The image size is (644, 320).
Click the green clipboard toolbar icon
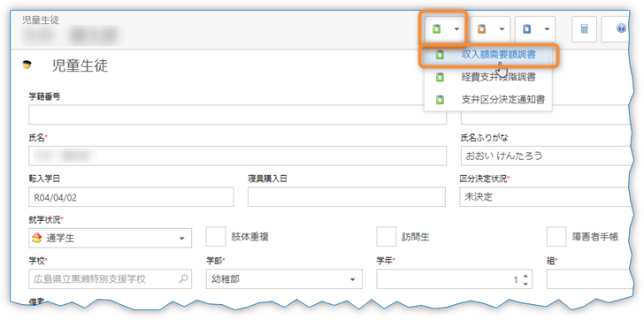(437, 28)
